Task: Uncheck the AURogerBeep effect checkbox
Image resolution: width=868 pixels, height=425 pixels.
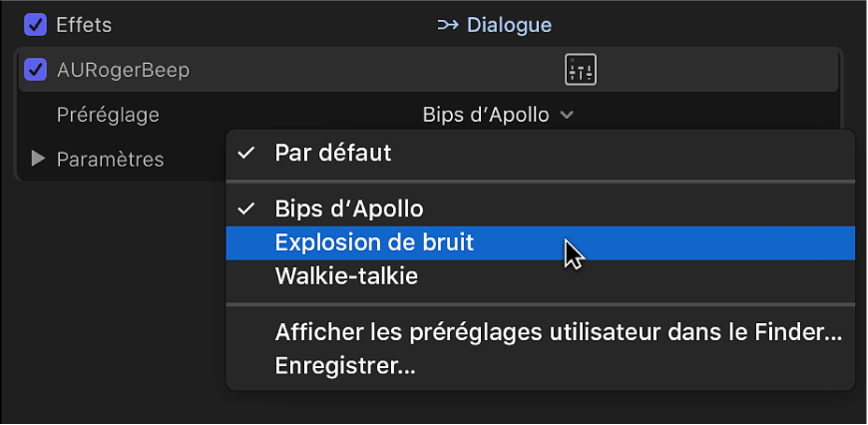Action: pyautogui.click(x=35, y=70)
